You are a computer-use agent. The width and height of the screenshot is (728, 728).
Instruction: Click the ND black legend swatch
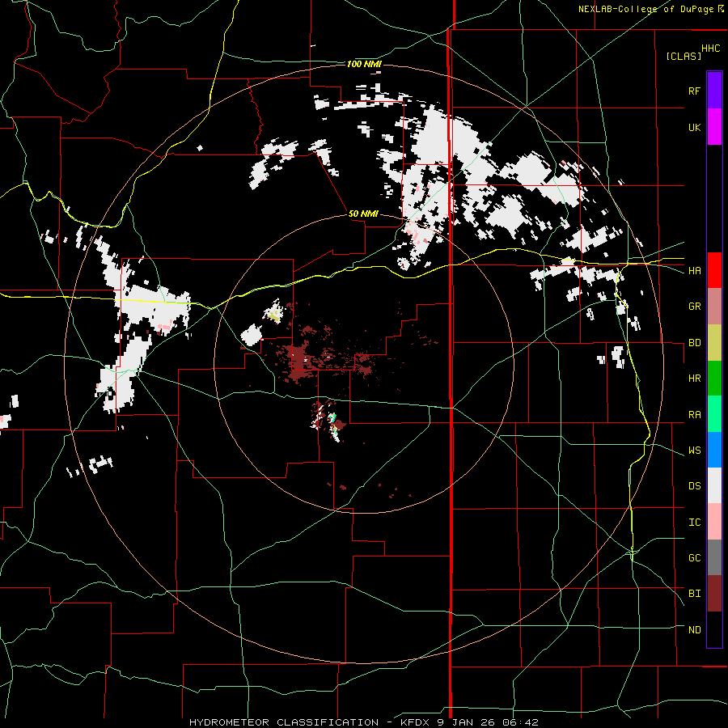(714, 629)
